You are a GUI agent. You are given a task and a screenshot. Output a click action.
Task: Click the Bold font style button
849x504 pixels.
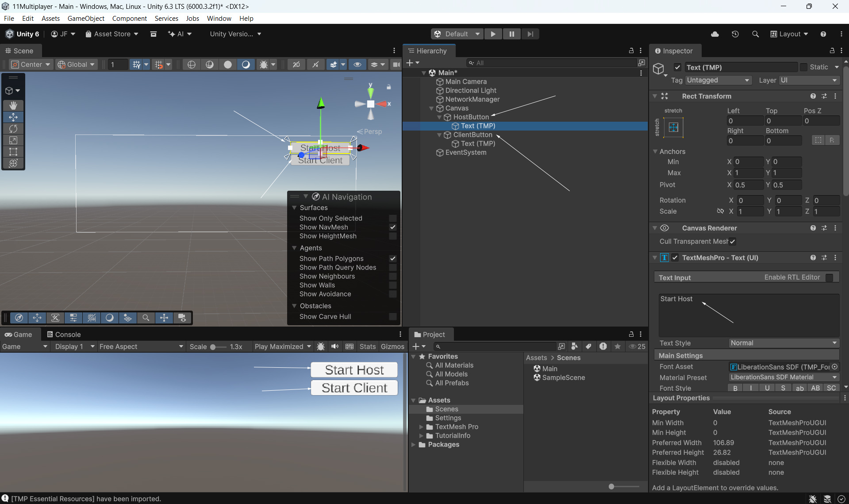735,388
